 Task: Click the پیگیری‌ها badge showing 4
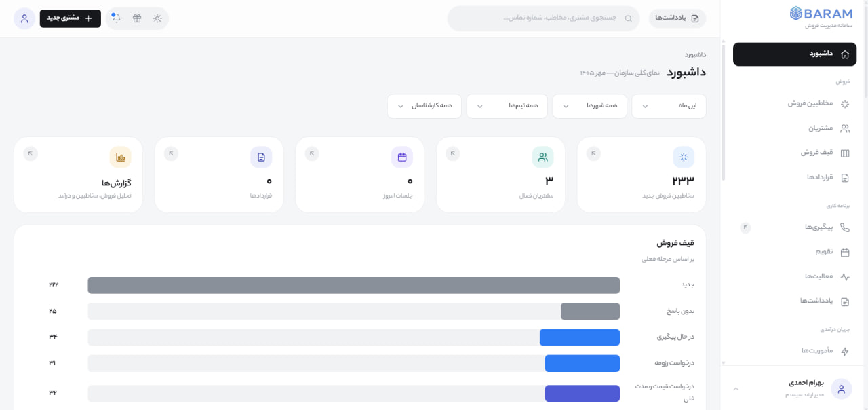pyautogui.click(x=745, y=227)
